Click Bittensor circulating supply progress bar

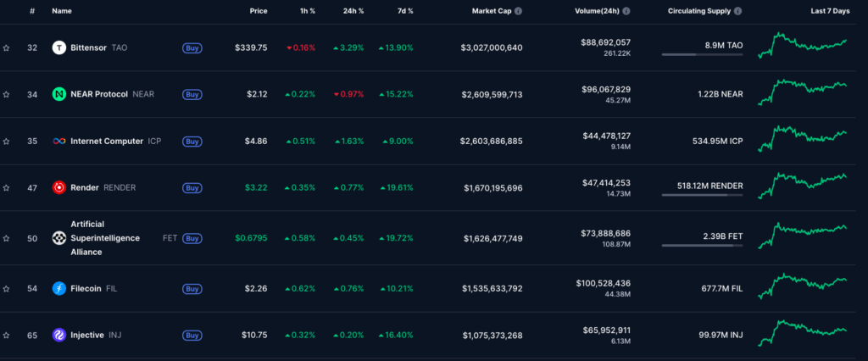pos(703,55)
